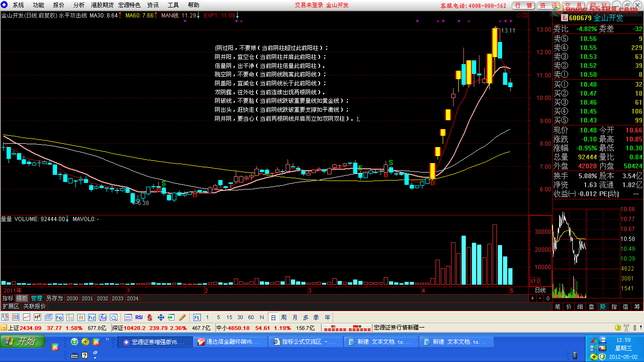
Task: Click the yellow upload box status icon
Action: point(618,328)
